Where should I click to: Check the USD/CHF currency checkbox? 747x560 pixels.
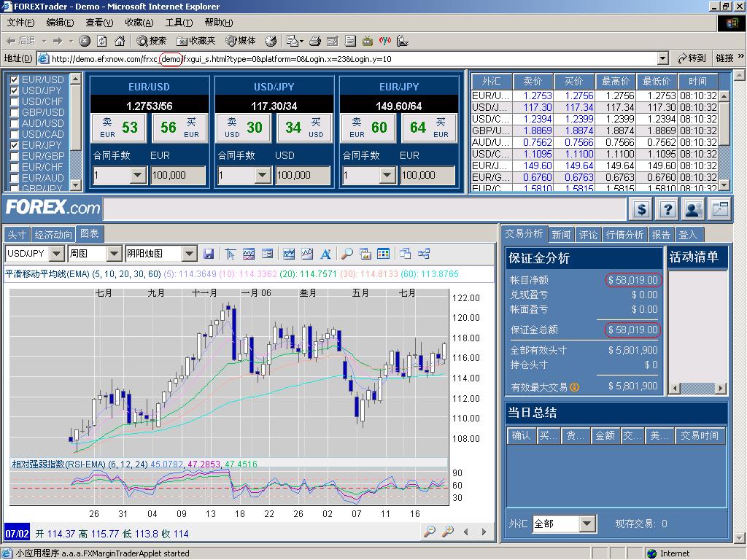tap(15, 101)
